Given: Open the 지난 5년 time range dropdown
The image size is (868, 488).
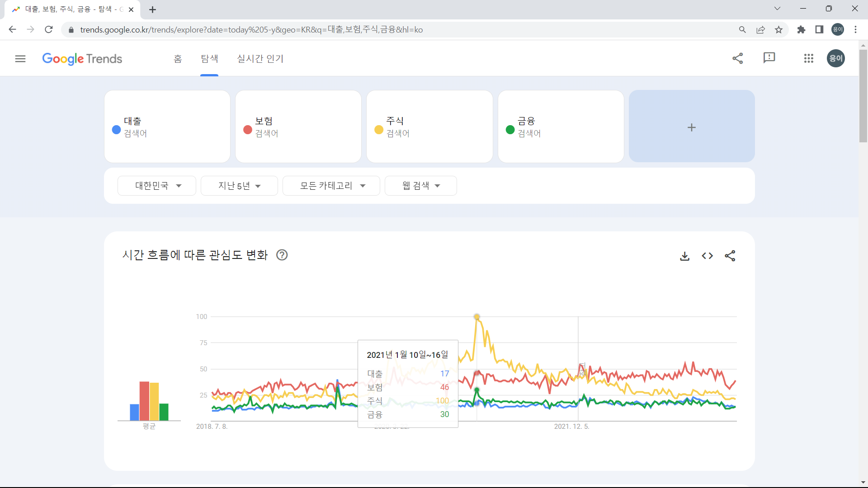Looking at the screenshot, I should point(239,185).
